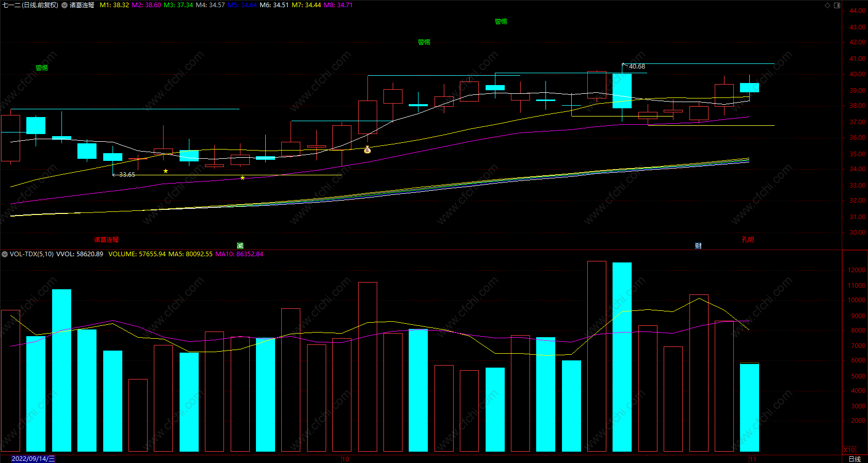Click the 七一二(日线.前复权) chart title
This screenshot has height=463, width=868.
coord(30,5)
